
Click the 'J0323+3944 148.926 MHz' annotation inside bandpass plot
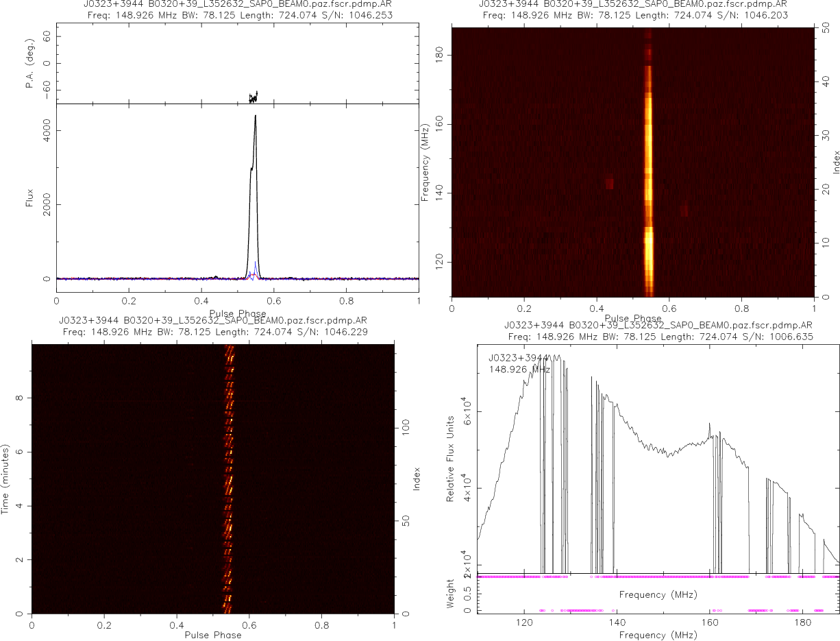click(519, 363)
